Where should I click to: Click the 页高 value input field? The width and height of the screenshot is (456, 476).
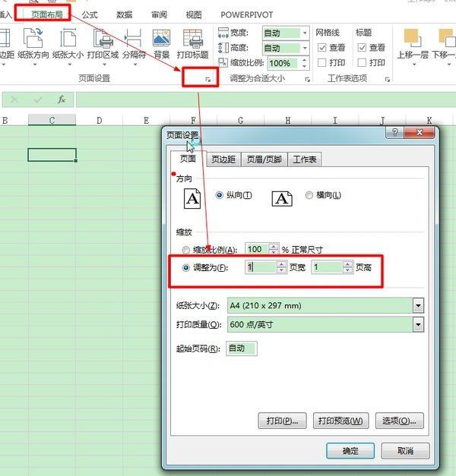pyautogui.click(x=327, y=267)
